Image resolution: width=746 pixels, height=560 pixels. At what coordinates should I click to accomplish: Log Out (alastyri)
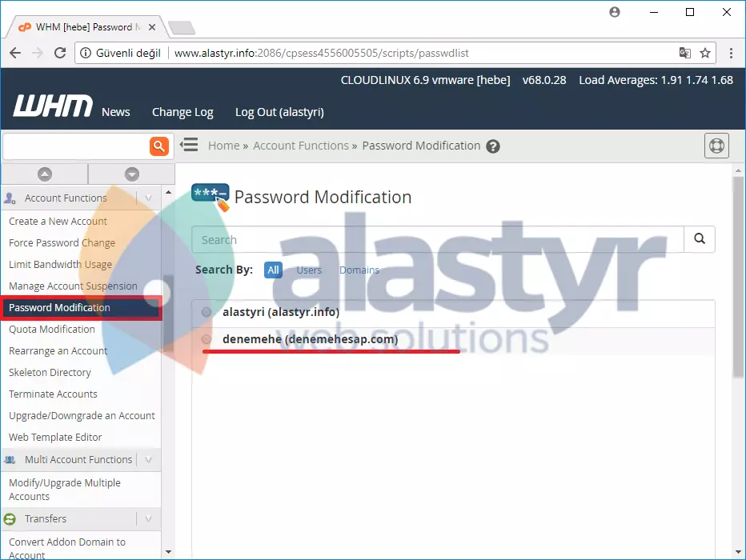[x=279, y=112]
